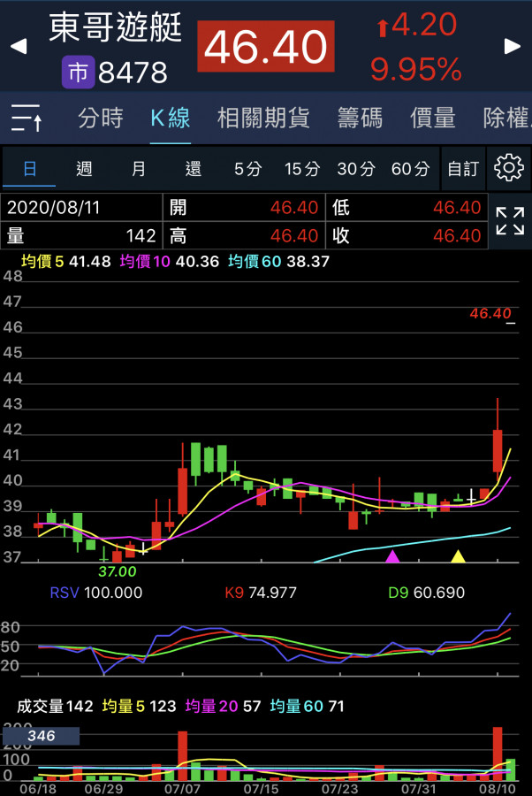Viewport: 532px width, 796px height.
Task: Tap the purple 市 market badge
Action: (x=78, y=73)
